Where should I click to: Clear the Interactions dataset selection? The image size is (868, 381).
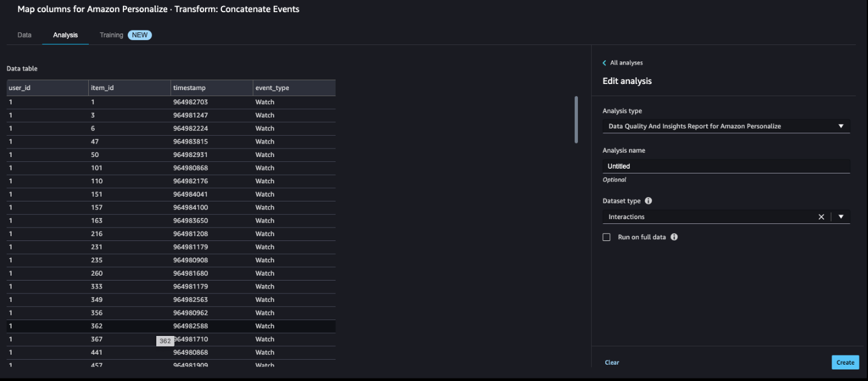[821, 217]
